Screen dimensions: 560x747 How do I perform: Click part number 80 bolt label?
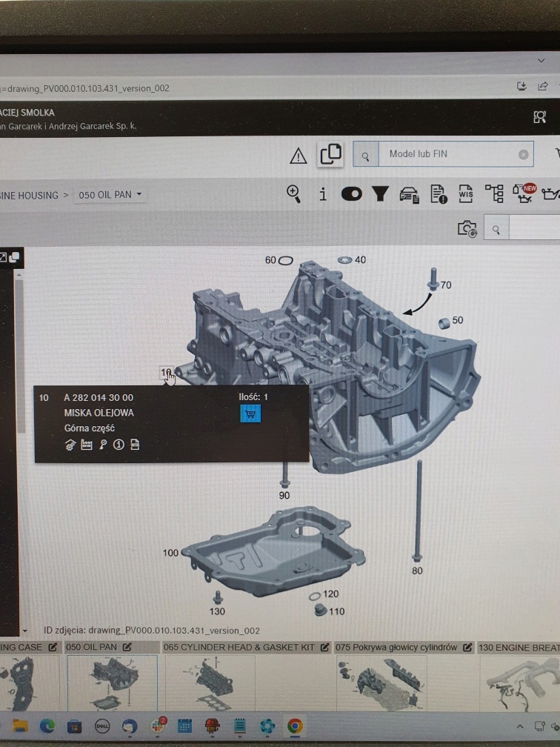point(417,571)
